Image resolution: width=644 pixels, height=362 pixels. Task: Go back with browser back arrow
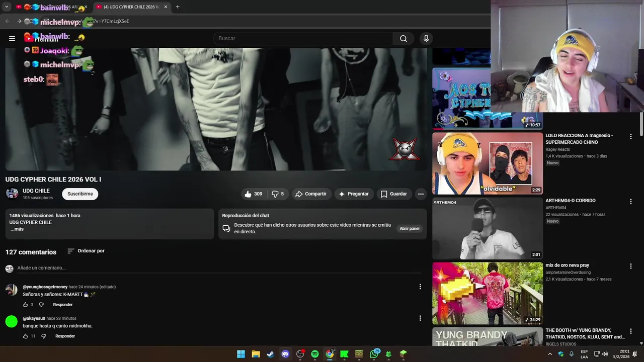(x=7, y=21)
